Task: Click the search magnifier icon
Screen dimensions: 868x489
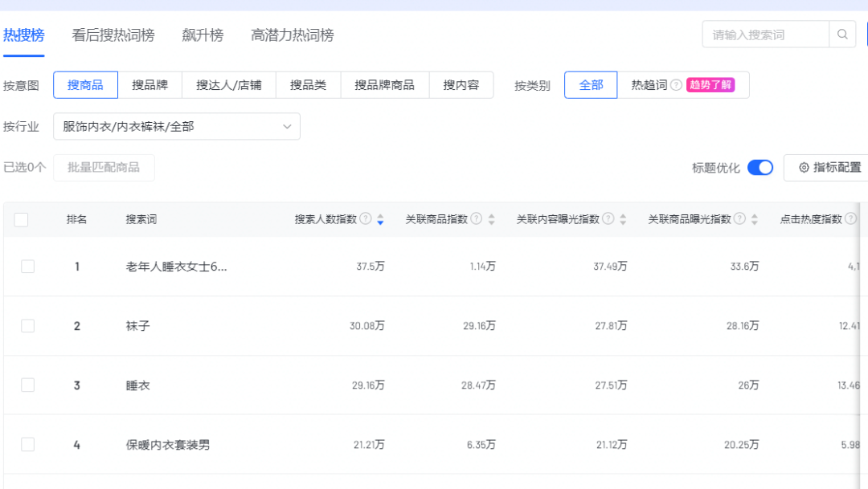Action: tap(842, 35)
